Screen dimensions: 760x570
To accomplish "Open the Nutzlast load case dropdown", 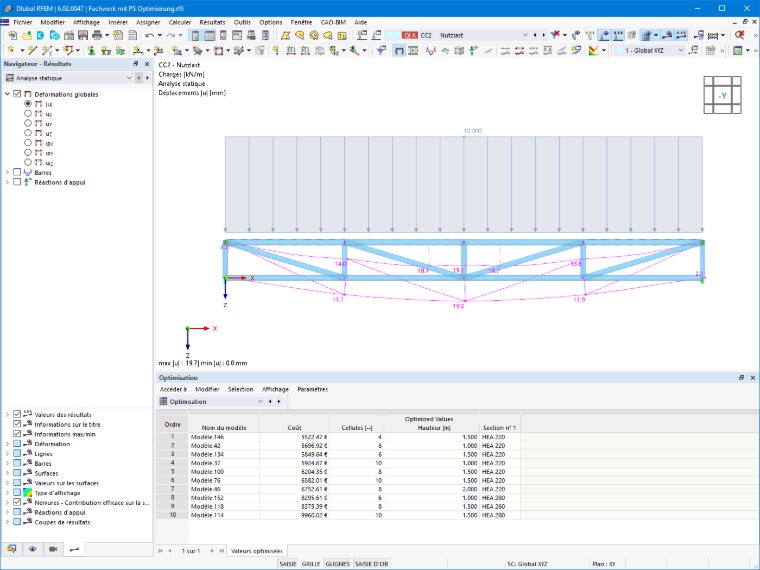I will tap(483, 35).
